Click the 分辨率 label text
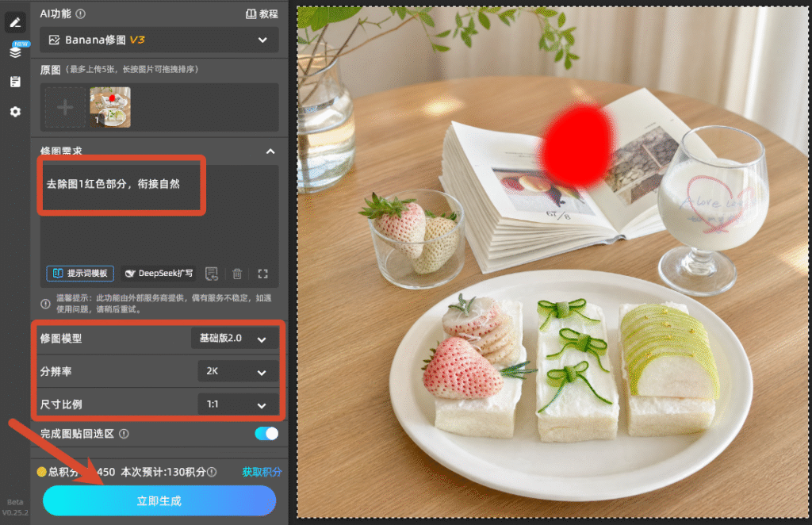 tap(56, 371)
